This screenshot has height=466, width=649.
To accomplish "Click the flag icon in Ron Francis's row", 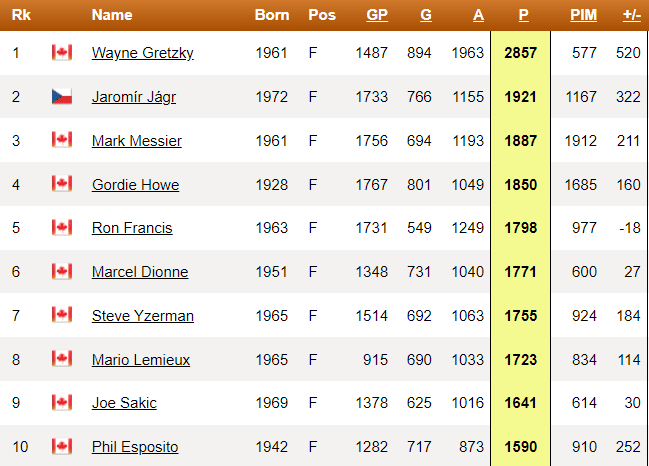I will click(62, 227).
